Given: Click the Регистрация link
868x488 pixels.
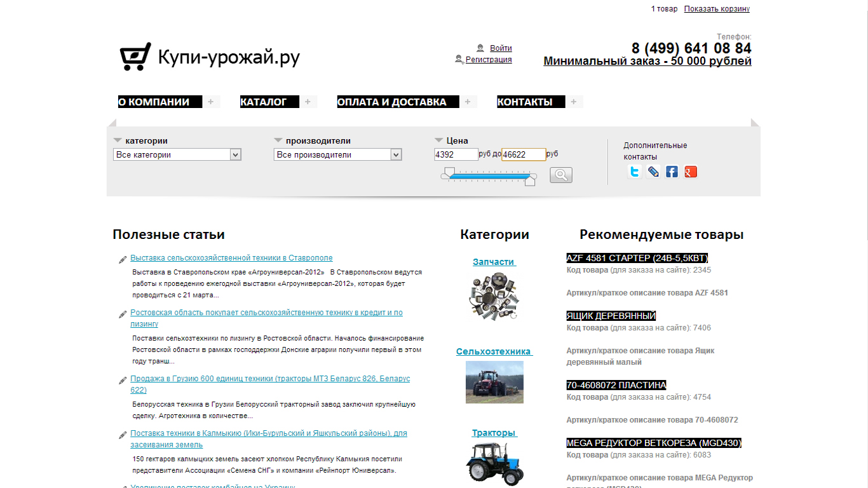Looking at the screenshot, I should point(489,60).
